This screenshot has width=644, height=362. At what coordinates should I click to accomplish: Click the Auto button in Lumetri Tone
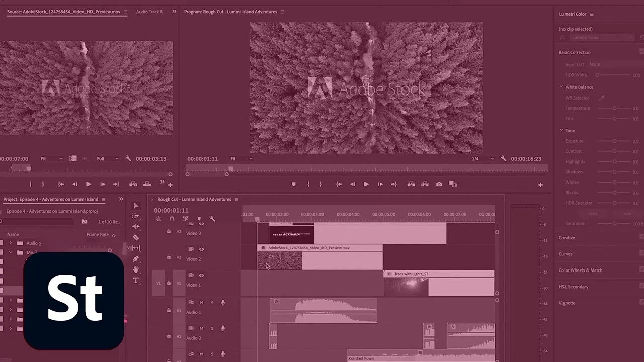(627, 214)
